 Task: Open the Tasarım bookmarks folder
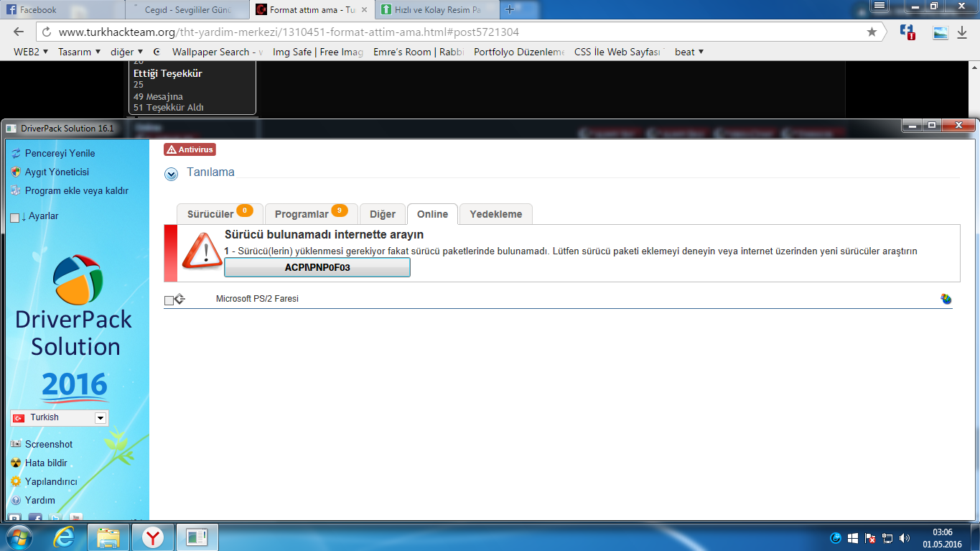(79, 52)
